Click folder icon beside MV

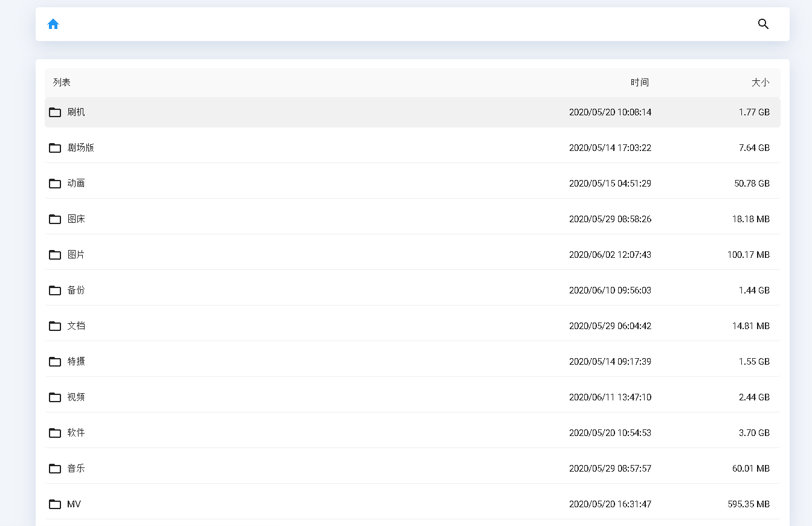click(55, 504)
